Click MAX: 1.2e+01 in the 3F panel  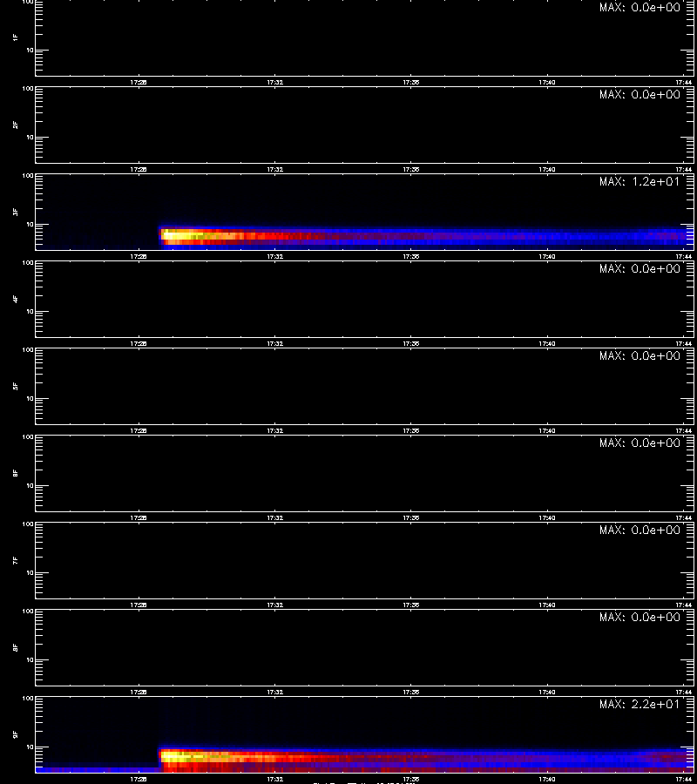click(639, 181)
